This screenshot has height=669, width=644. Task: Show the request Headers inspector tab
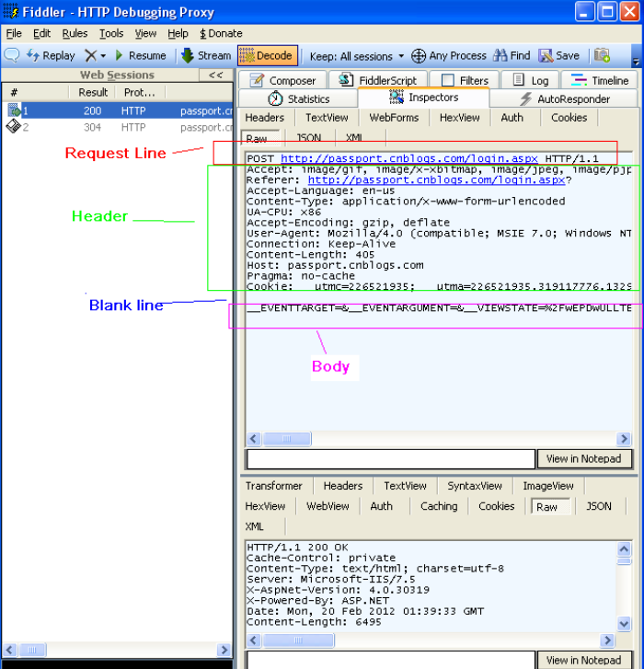click(264, 118)
